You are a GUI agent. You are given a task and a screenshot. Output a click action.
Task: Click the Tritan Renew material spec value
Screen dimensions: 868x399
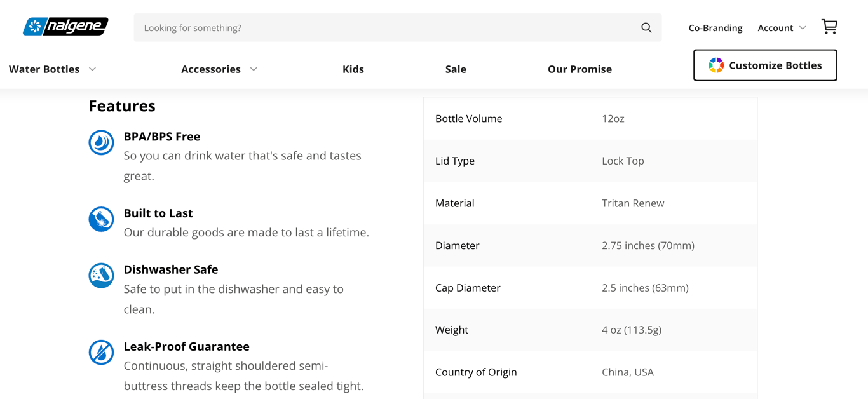click(633, 203)
